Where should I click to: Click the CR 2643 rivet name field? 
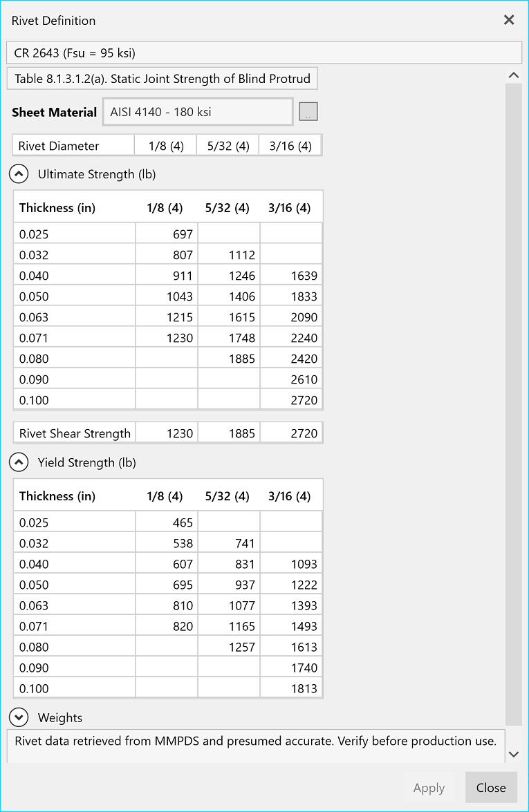(264, 53)
